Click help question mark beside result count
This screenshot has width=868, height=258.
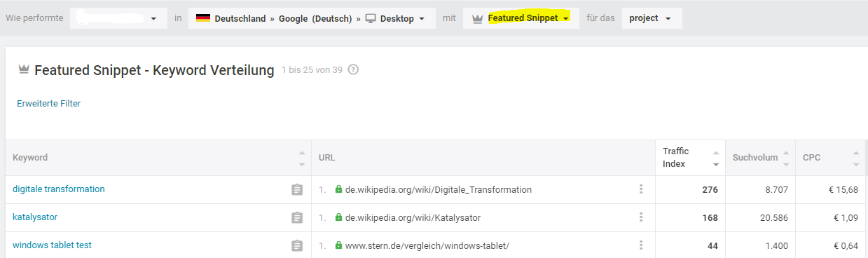pos(353,69)
